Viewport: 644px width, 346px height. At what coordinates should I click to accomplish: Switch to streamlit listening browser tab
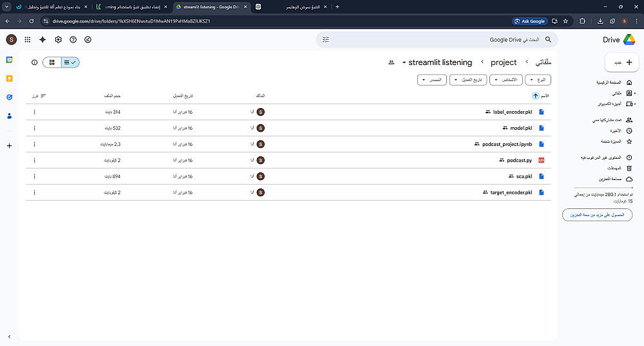coord(211,6)
